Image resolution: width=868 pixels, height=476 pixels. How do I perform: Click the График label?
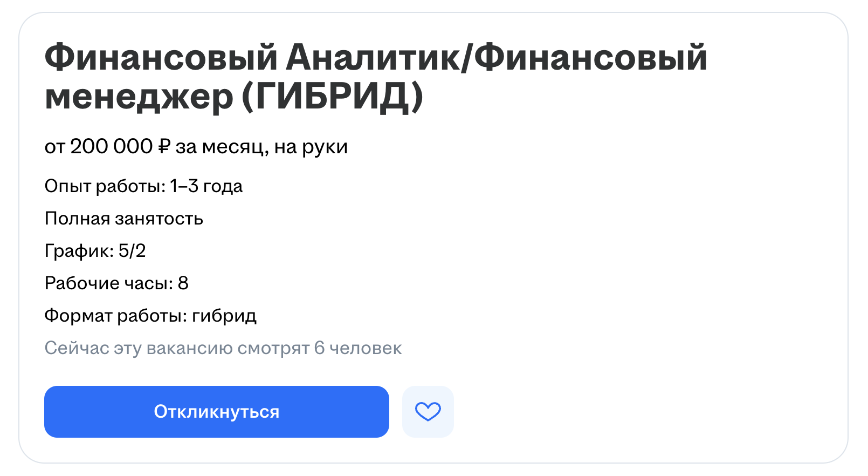point(79,251)
